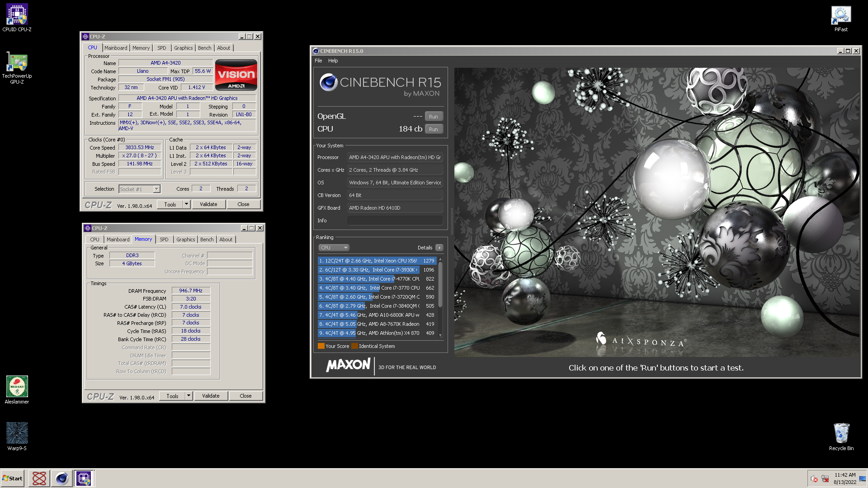Click the MAXON logo at bottom

tap(348, 365)
